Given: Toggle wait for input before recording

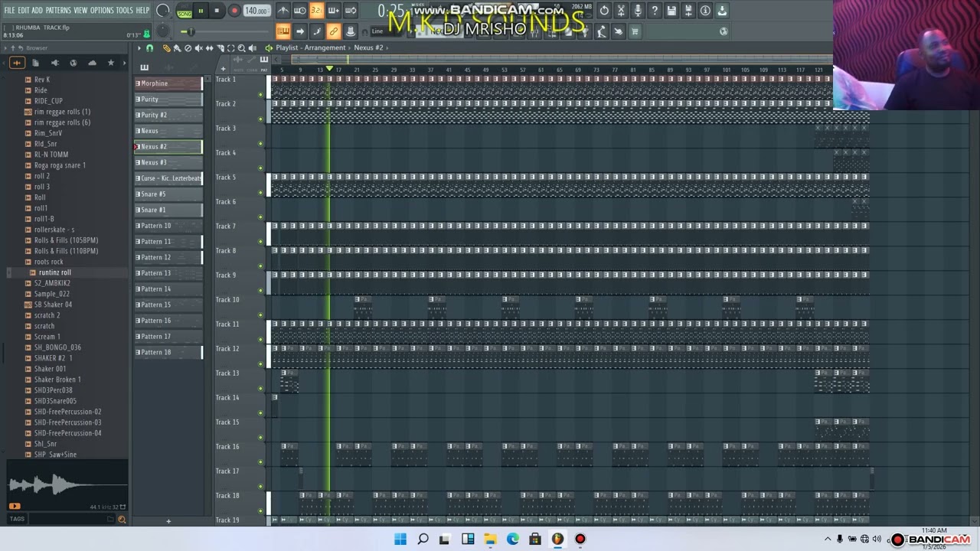Looking at the screenshot, I should (300, 11).
